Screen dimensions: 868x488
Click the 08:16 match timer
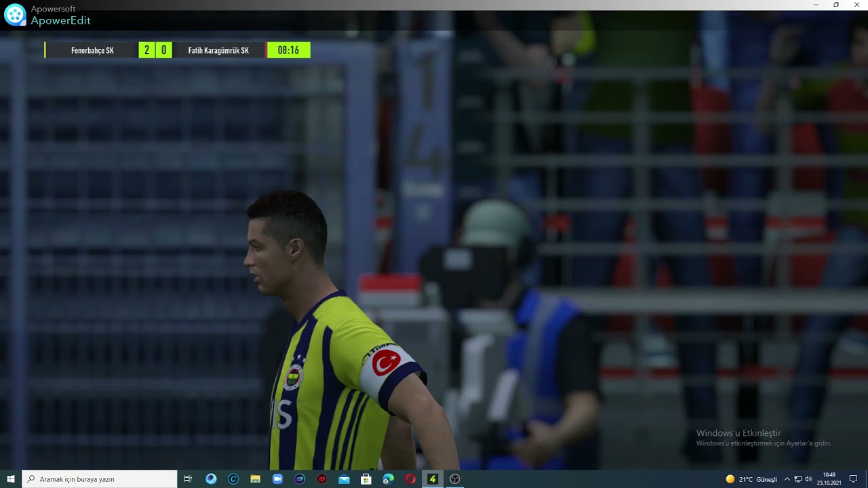click(288, 50)
